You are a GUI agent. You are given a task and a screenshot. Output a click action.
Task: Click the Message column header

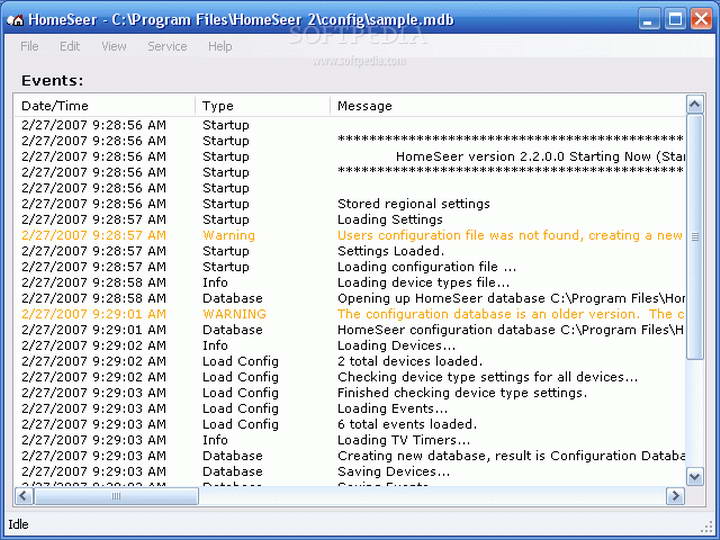pos(508,106)
